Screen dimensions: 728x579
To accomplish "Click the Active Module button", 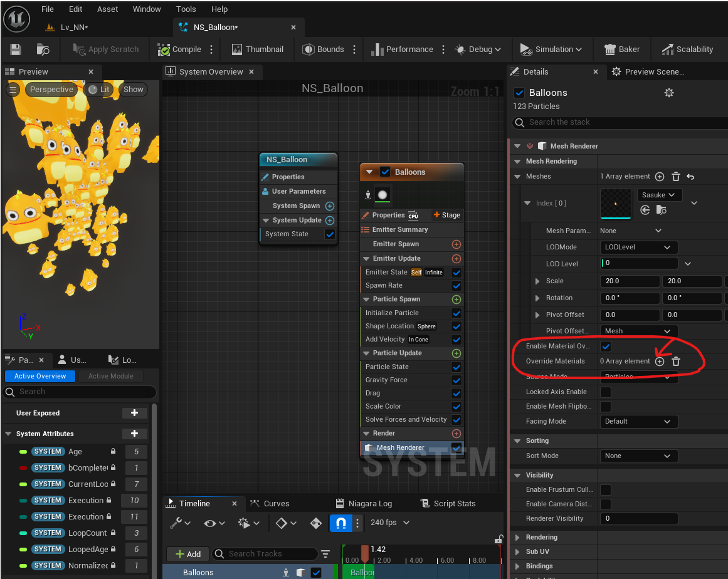I will (x=110, y=376).
